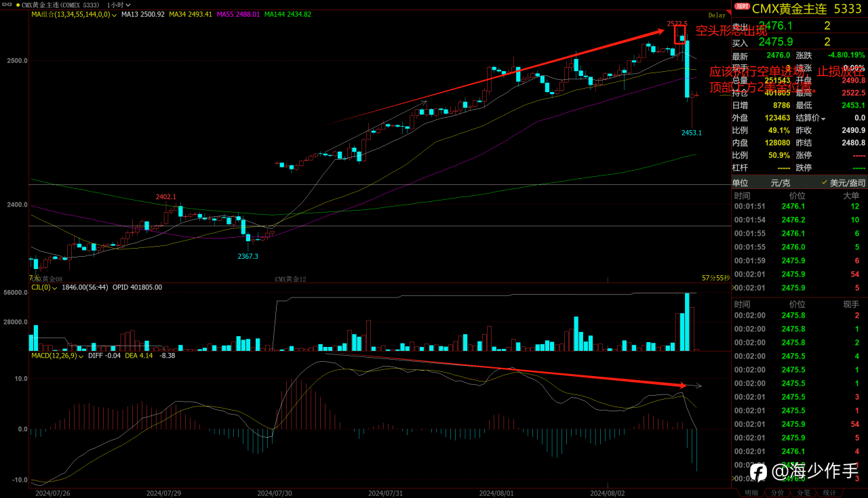Screen dimensions: 868x498
Task: Open the 结算价 dropdown arrow
Action: (823, 118)
